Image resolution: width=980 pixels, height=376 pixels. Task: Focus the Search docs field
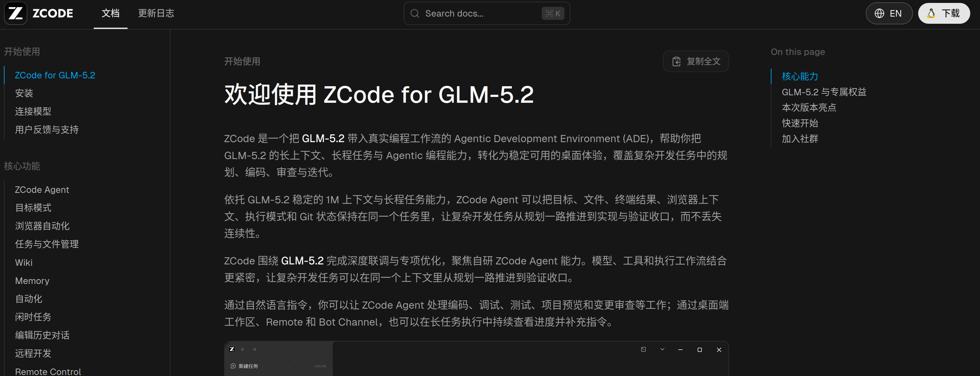[x=486, y=13]
